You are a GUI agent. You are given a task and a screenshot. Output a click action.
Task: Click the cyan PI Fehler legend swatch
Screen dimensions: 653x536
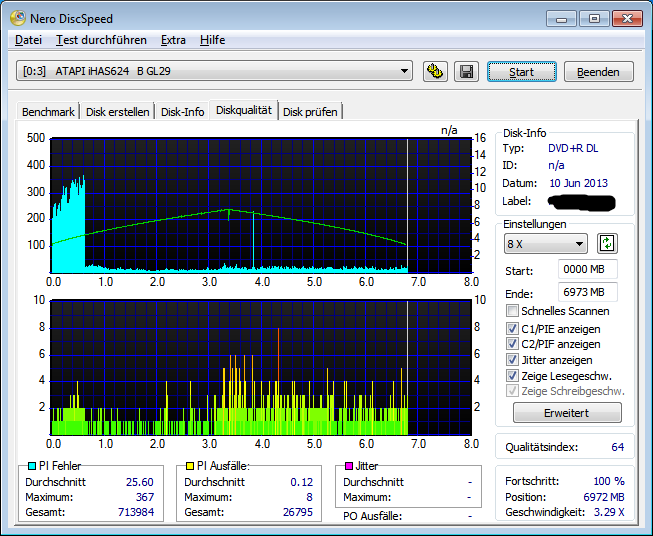pyautogui.click(x=32, y=466)
